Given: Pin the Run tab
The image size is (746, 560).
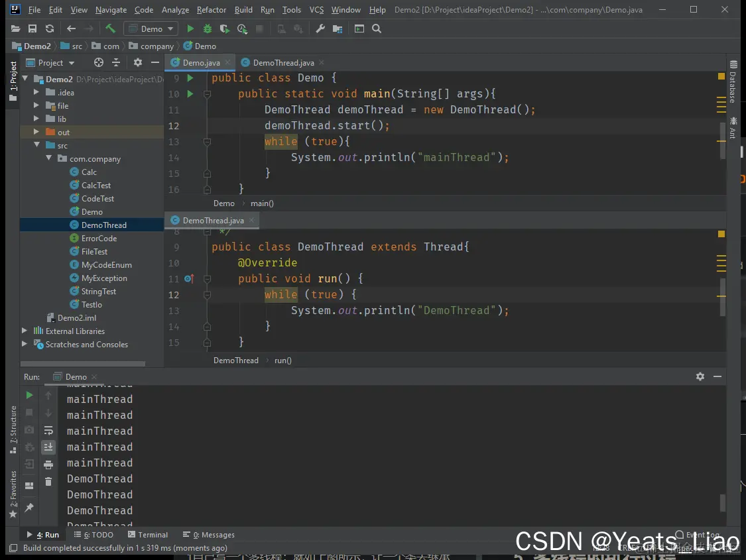Looking at the screenshot, I should click(29, 507).
